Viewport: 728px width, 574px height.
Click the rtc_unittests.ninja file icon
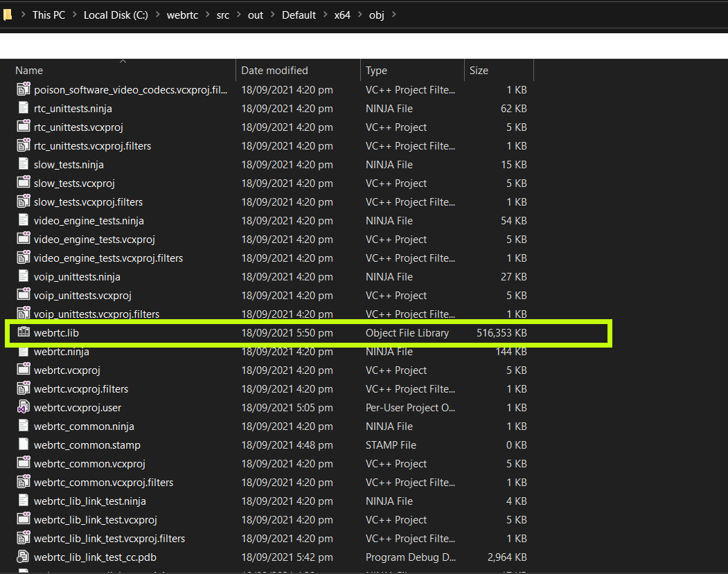click(x=24, y=107)
